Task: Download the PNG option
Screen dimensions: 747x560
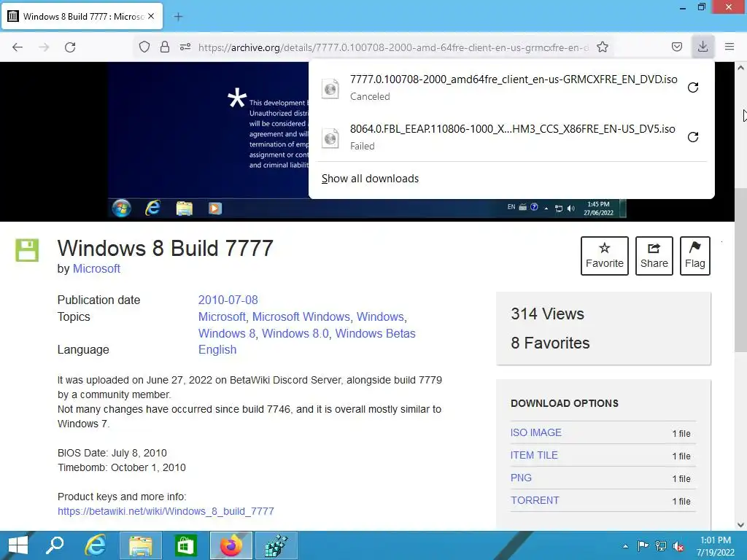Action: click(x=521, y=478)
